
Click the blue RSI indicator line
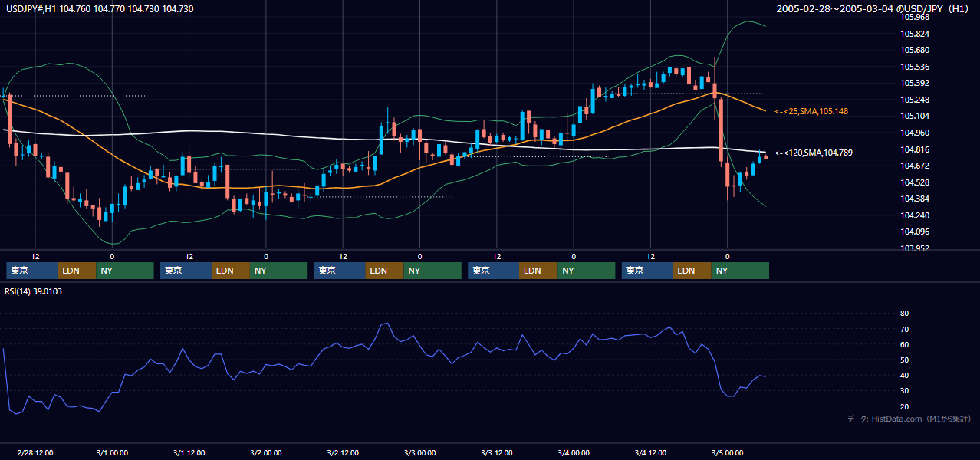(x=383, y=325)
